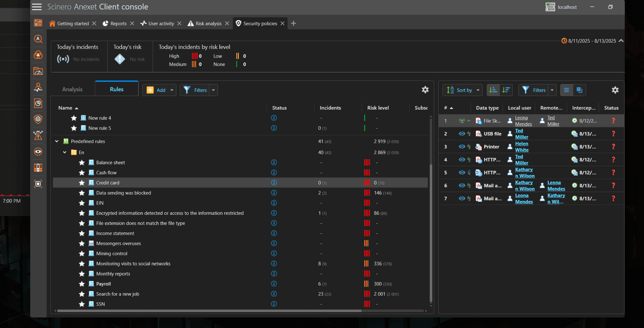Viewport: 644px width, 328px height.
Task: Toggle favorite star for New rule 5
Action: 74,128
